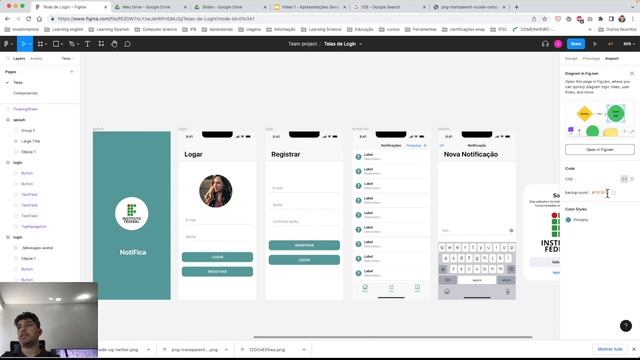
Task: Click Mostrar tudo downloads button
Action: [610, 349]
